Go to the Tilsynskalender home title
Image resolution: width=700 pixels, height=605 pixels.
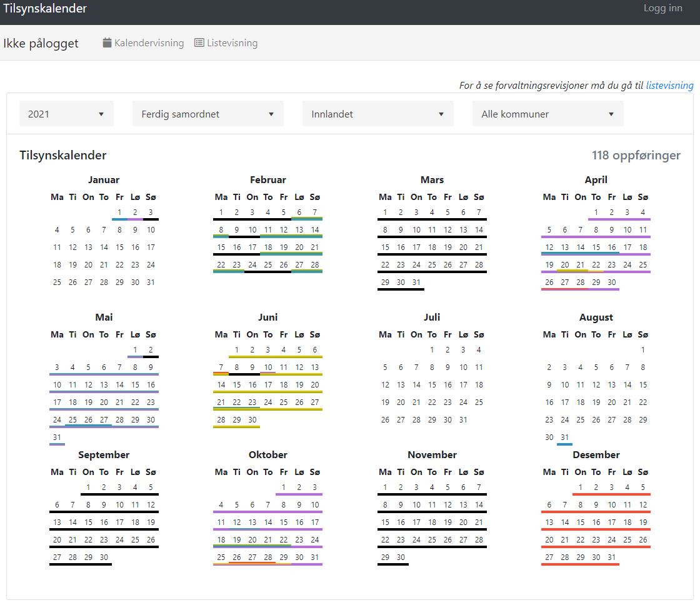coord(45,8)
